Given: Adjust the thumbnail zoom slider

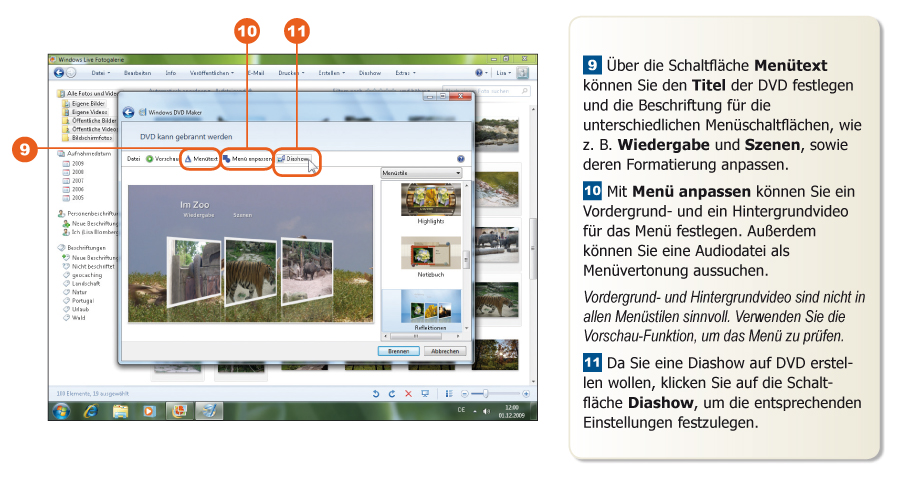Looking at the screenshot, I should click(485, 394).
